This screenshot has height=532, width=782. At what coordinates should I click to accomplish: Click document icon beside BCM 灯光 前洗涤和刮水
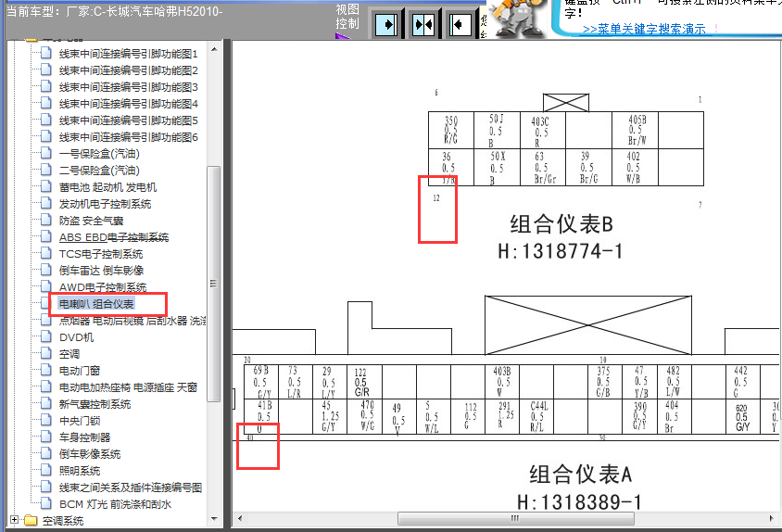[46, 504]
